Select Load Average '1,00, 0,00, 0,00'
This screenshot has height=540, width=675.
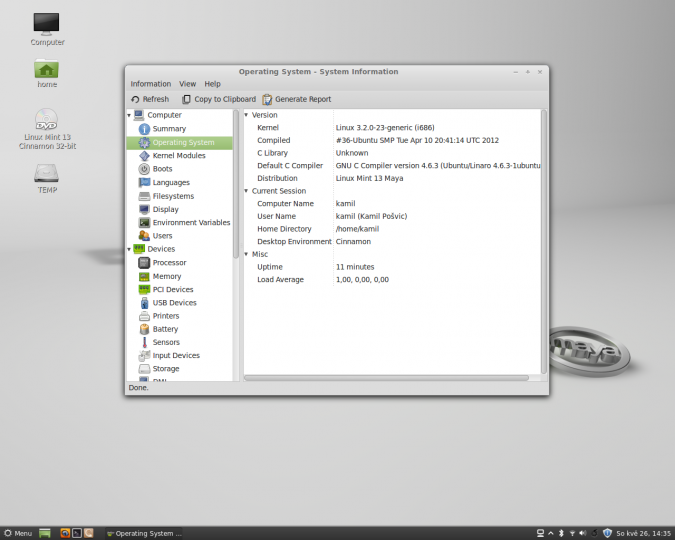(362, 279)
